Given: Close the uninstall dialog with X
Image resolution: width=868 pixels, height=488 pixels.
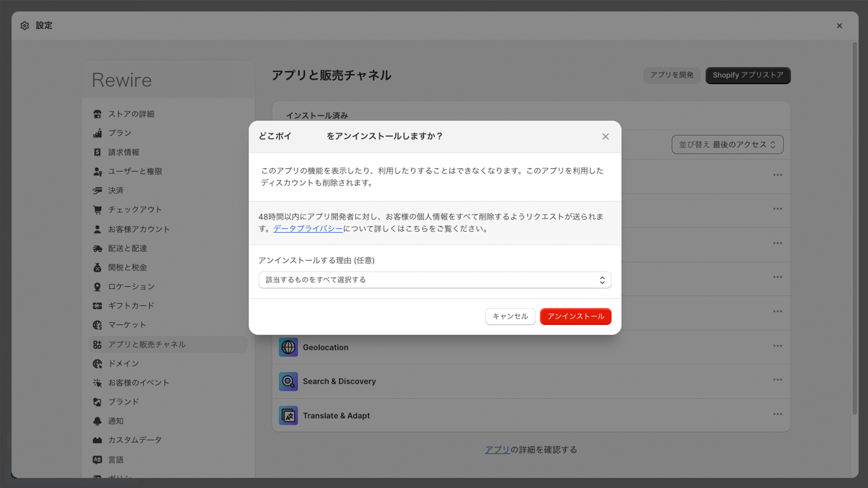Looking at the screenshot, I should [x=605, y=136].
